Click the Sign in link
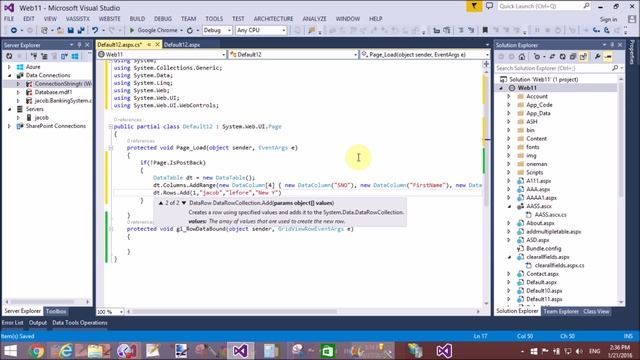640x360 pixels. 608,19
